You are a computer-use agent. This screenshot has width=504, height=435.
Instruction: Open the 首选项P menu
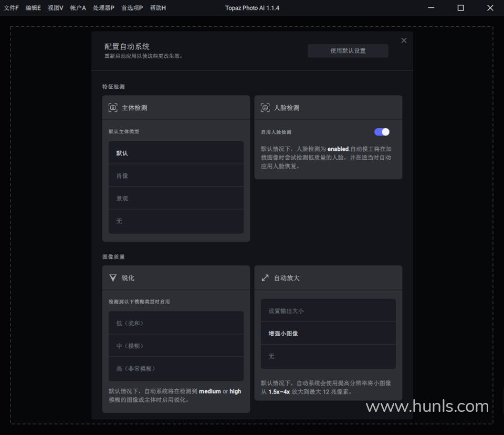tap(132, 8)
